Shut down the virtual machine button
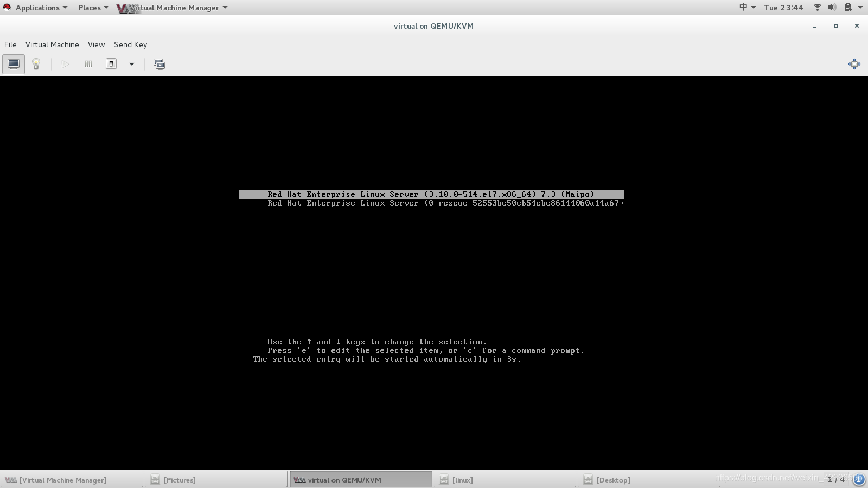Screen dimensions: 868x488 coord(111,64)
